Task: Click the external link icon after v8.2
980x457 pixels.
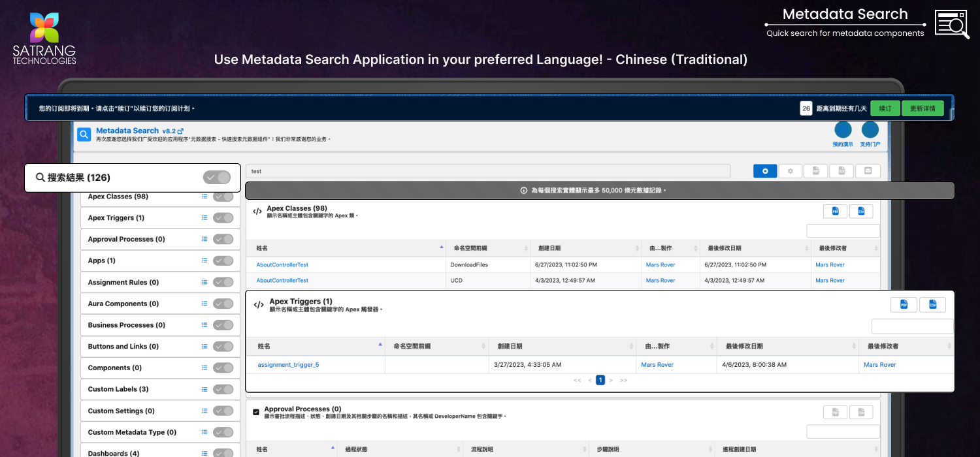Action: [180, 131]
